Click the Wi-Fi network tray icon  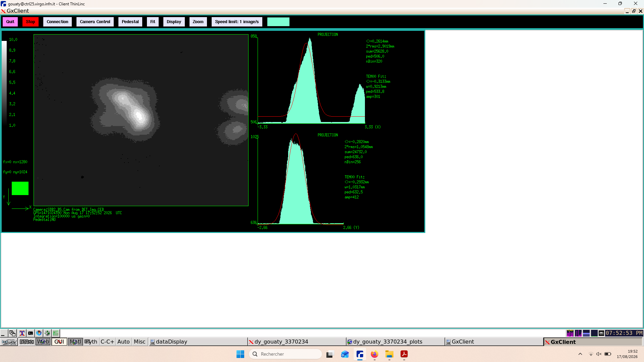tap(591, 354)
